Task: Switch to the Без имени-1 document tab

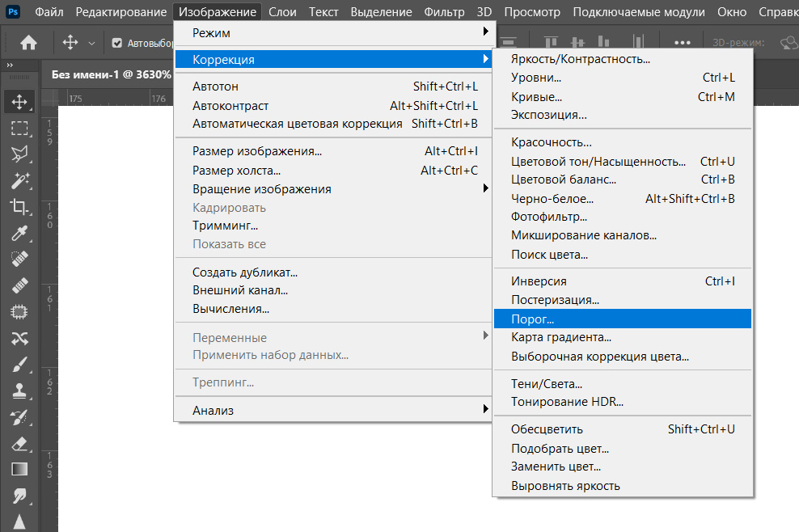Action: 111,74
